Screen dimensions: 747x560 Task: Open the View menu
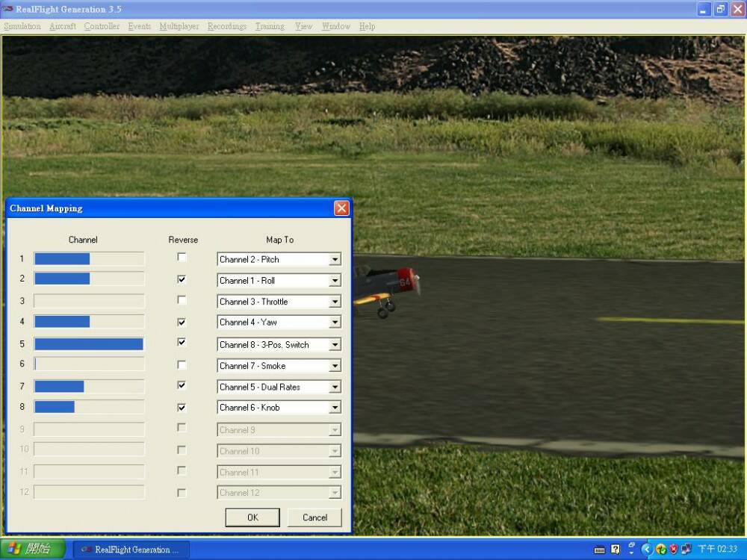tap(303, 26)
